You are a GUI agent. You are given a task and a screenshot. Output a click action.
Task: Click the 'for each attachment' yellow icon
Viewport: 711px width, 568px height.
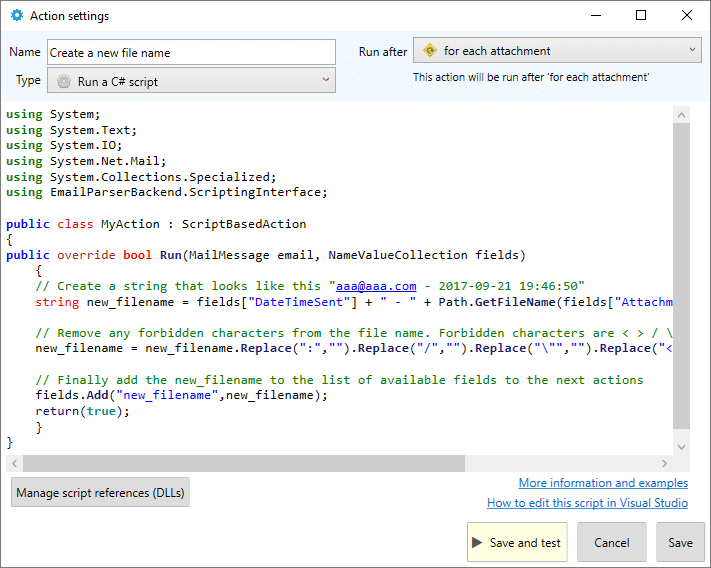(x=430, y=50)
